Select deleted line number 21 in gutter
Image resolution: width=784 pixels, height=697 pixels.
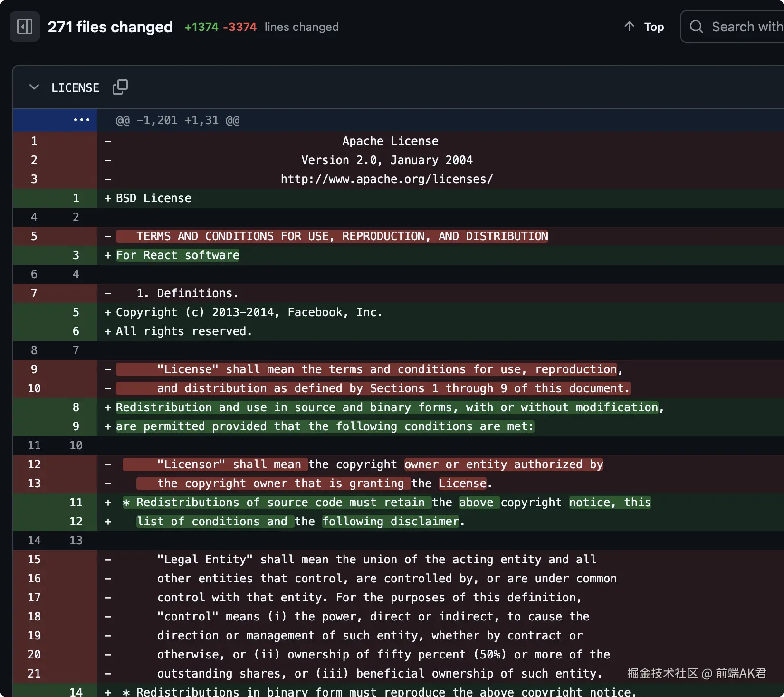(34, 673)
